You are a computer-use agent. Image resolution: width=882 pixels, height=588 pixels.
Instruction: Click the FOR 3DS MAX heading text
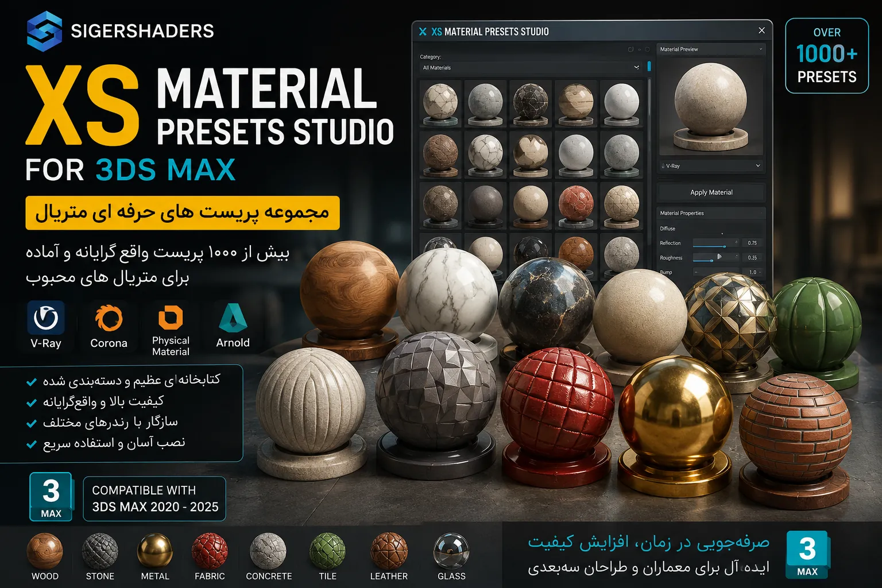click(x=130, y=170)
